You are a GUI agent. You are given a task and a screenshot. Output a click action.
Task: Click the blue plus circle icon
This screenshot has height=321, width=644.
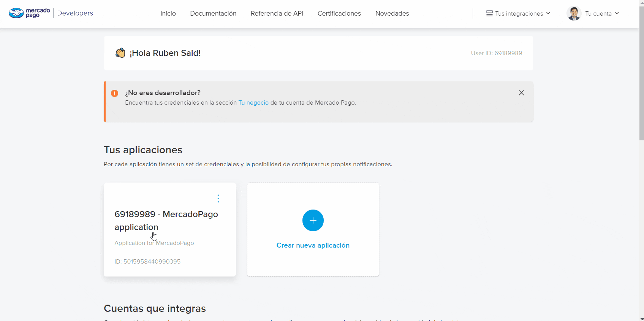click(313, 220)
